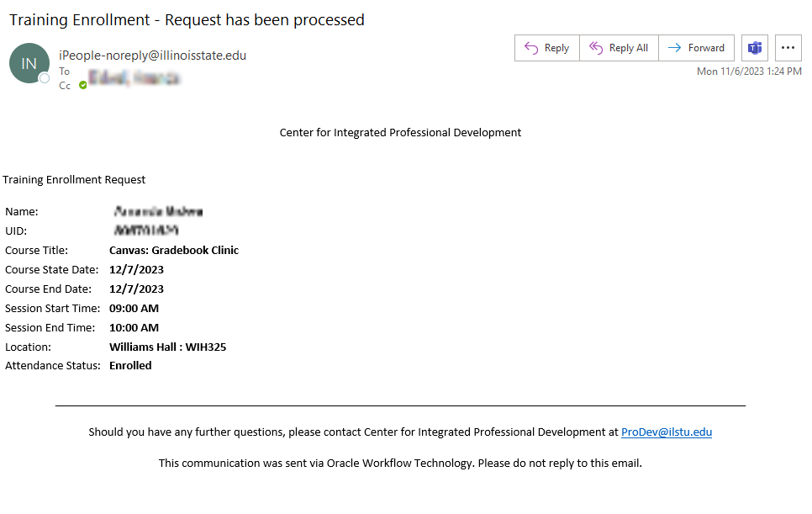Click the sender's "IN" avatar circle
The width and height of the screenshot is (812, 514).
pyautogui.click(x=29, y=63)
